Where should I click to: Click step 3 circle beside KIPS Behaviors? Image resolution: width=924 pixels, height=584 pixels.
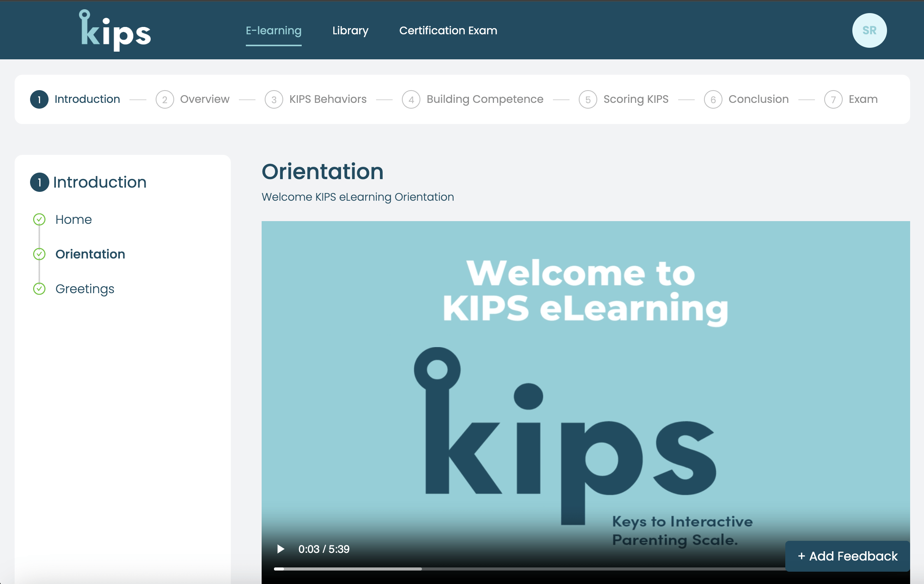[x=274, y=99]
